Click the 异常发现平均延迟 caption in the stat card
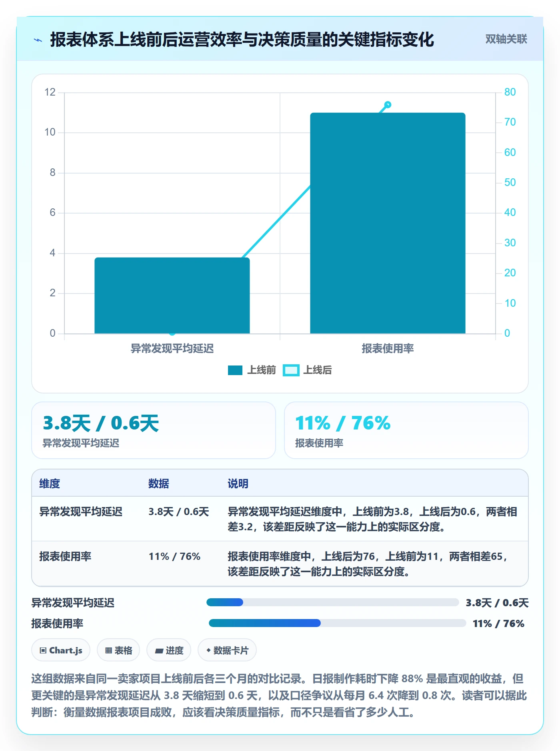 click(x=81, y=443)
